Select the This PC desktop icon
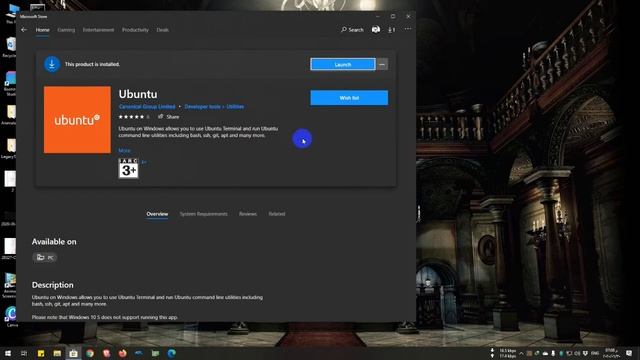640x360 pixels. (11, 13)
